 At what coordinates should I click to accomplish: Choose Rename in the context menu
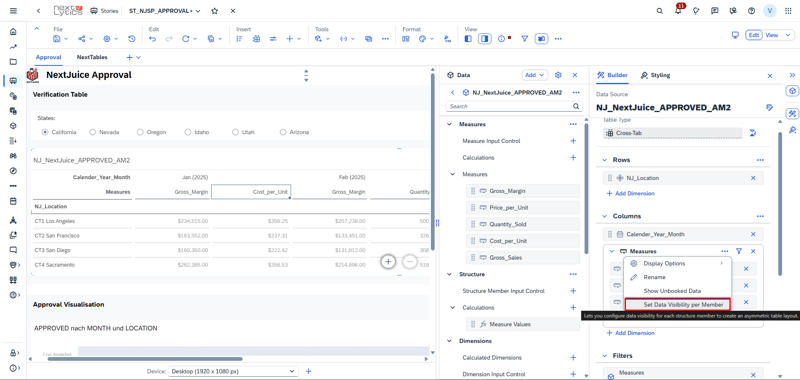click(x=678, y=277)
